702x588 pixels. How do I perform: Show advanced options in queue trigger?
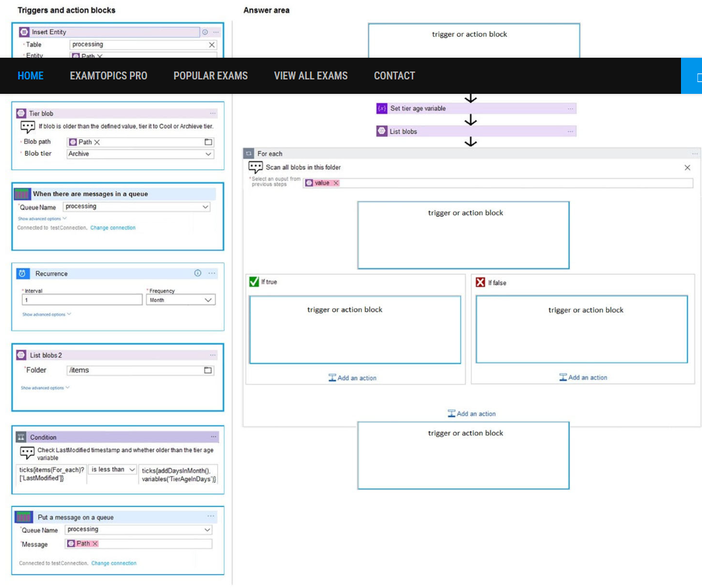[42, 219]
